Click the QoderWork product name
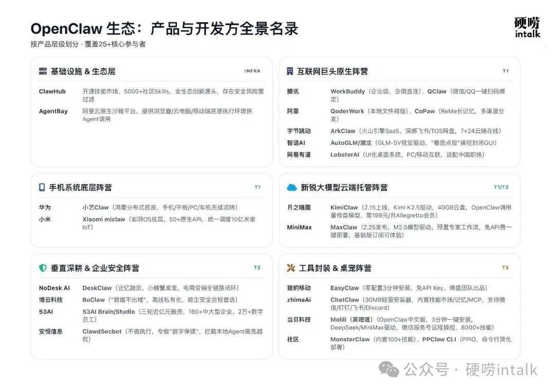The image size is (555, 392). point(347,111)
